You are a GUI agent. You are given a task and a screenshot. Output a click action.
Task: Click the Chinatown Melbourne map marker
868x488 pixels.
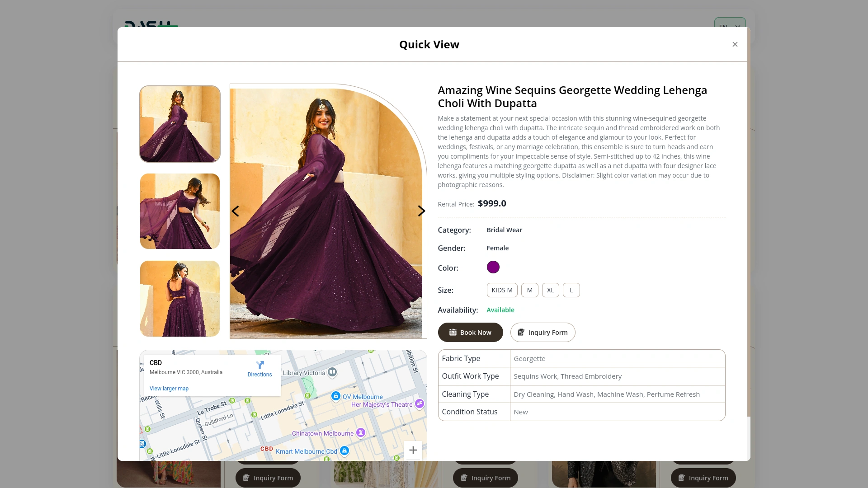pos(360,432)
